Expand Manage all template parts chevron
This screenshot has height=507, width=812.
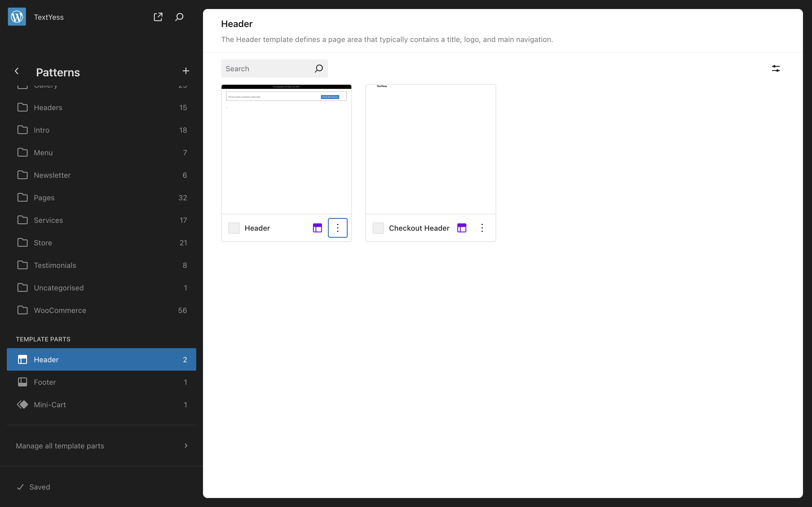click(x=186, y=446)
